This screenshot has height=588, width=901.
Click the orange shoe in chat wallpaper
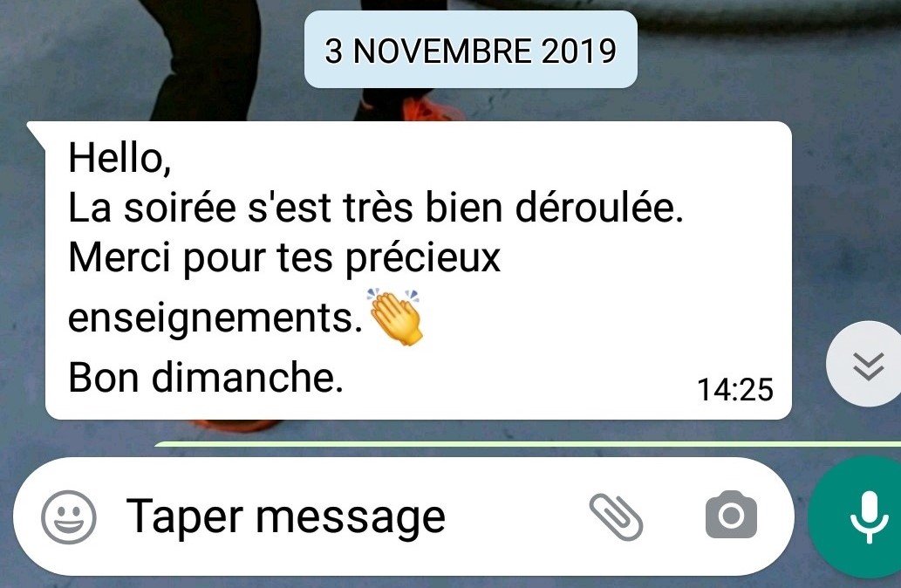[x=432, y=107]
